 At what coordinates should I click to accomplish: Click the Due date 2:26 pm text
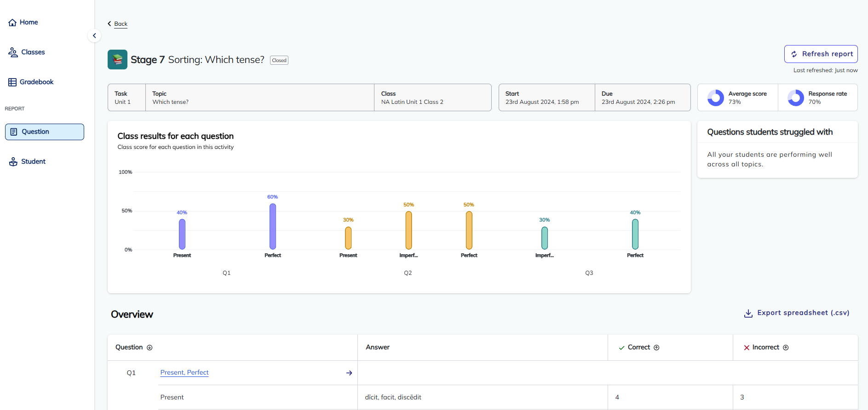638,102
